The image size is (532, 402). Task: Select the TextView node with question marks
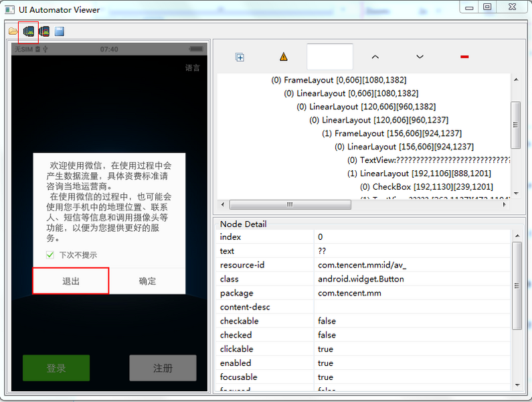coord(428,160)
